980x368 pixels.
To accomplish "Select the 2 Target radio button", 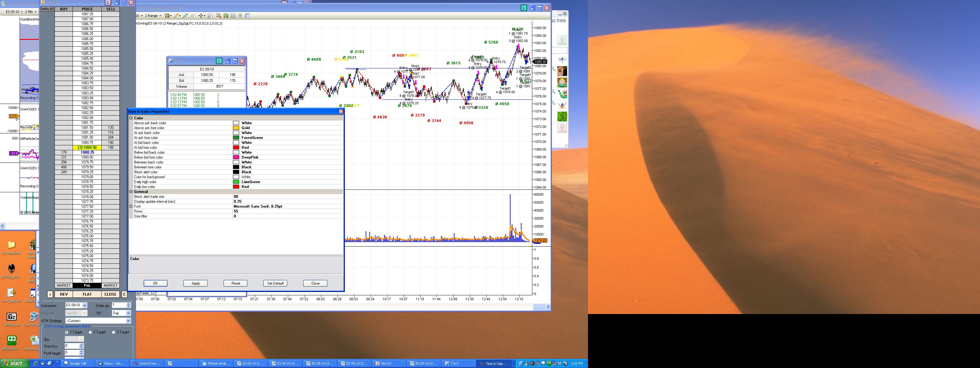I will (x=91, y=332).
